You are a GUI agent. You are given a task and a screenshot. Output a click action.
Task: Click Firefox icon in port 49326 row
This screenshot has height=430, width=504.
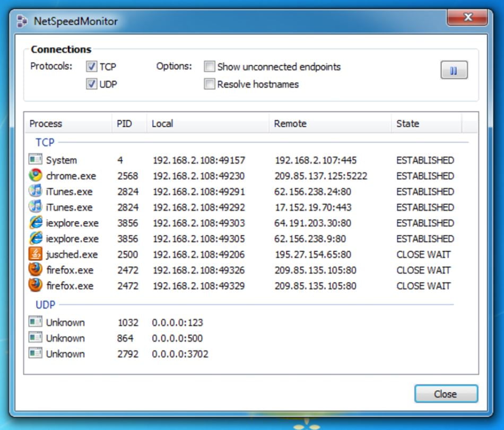tap(35, 269)
